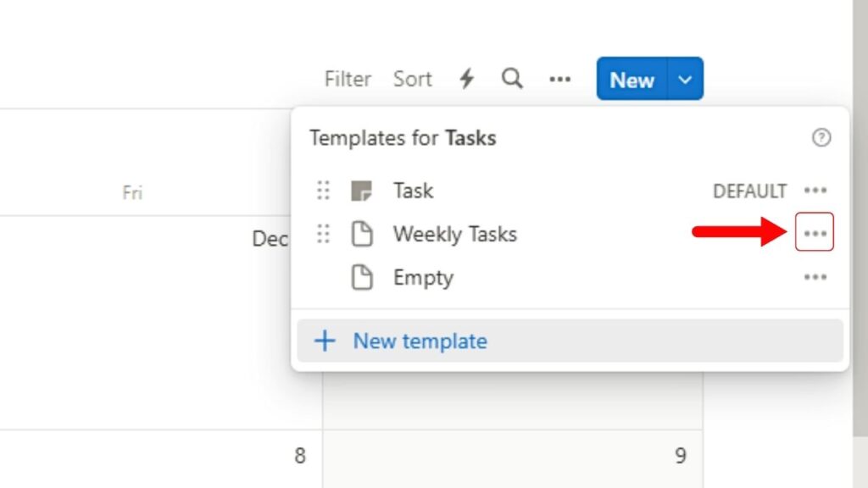This screenshot has height=488, width=868.
Task: Click the help question mark icon
Action: pos(821,138)
